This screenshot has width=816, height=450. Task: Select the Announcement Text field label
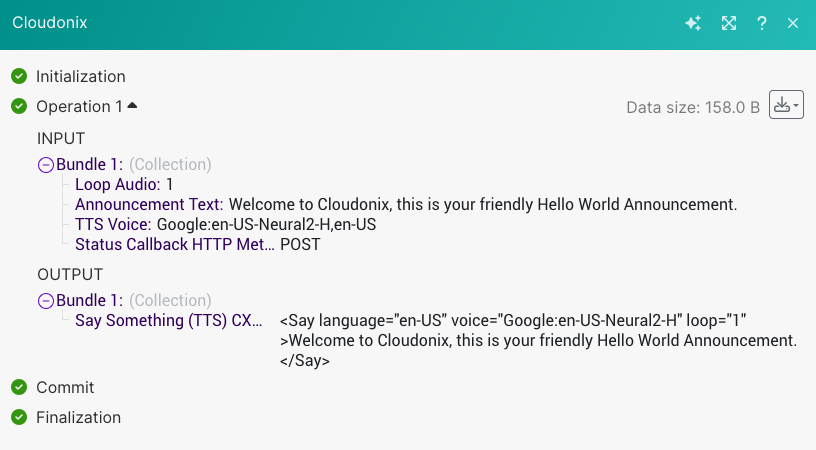coord(149,204)
